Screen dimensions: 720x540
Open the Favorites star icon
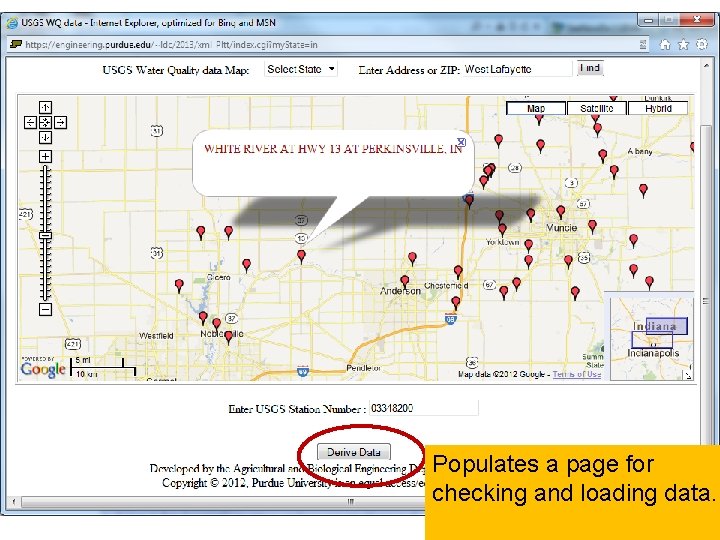[683, 44]
